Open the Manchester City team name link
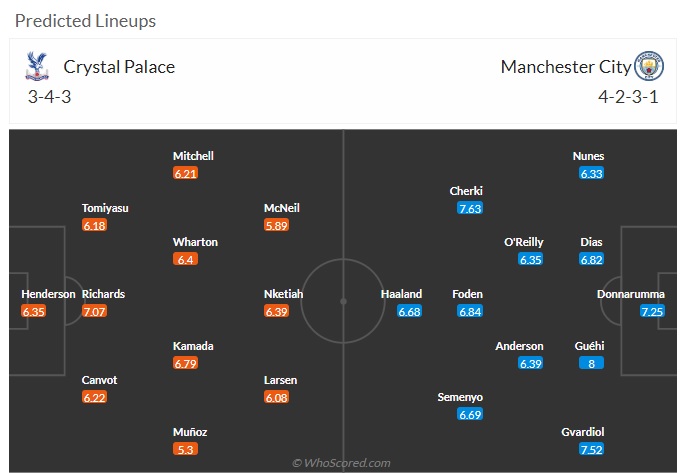 coord(566,67)
